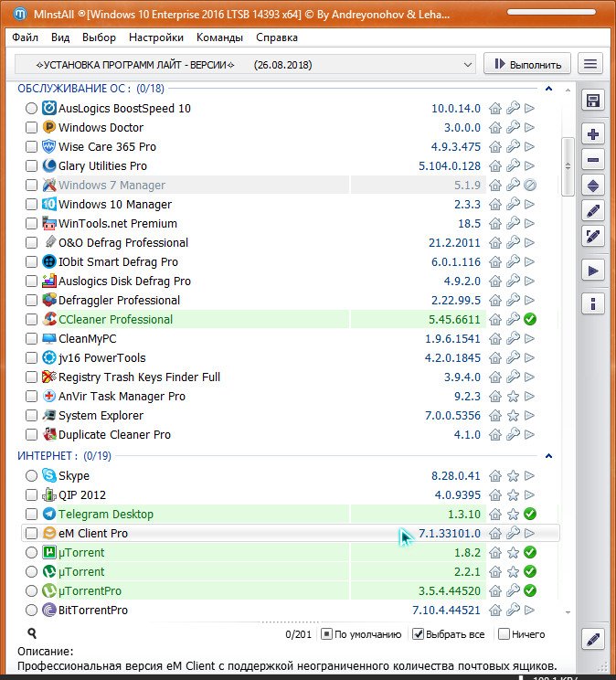The height and width of the screenshot is (680, 616).
Task: Check the Windows Doctor checkbox
Action: [x=31, y=128]
